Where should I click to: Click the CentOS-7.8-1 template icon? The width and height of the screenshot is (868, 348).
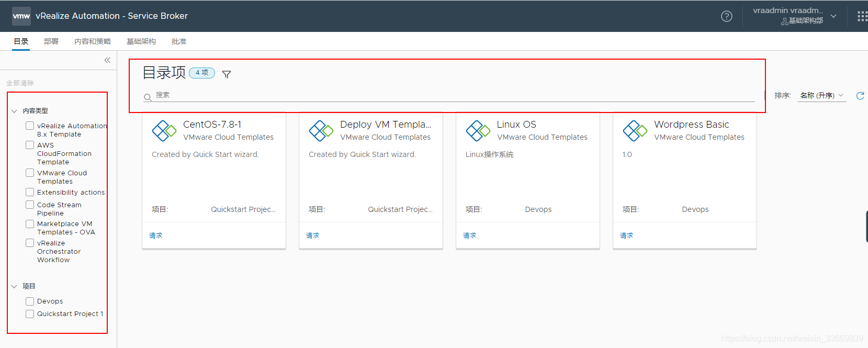(164, 131)
